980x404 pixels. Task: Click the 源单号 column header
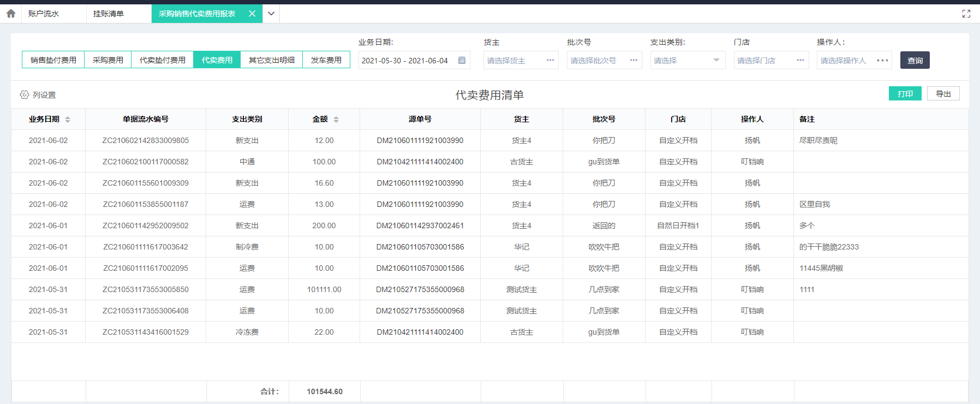pyautogui.click(x=420, y=119)
